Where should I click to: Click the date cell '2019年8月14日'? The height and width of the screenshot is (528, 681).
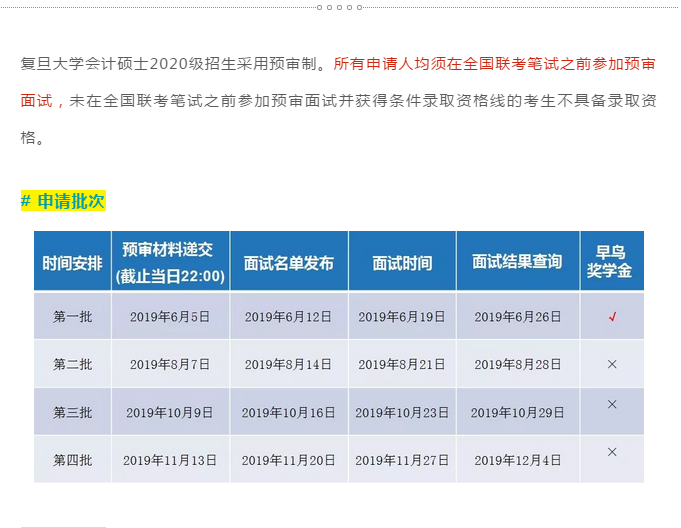click(288, 364)
